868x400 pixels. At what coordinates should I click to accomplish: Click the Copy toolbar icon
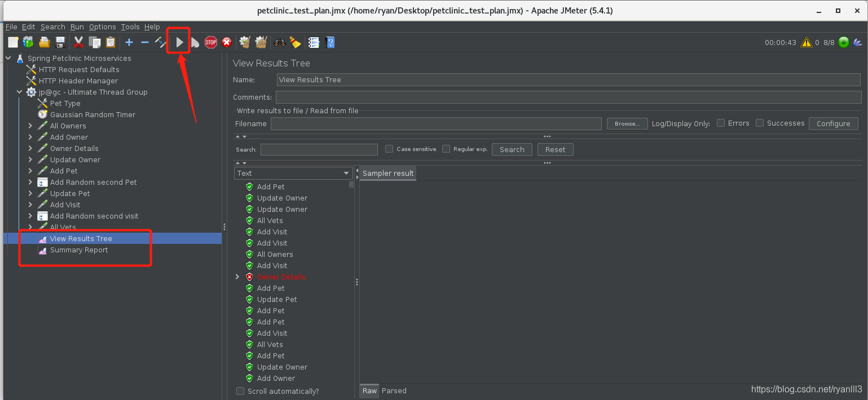coord(95,42)
